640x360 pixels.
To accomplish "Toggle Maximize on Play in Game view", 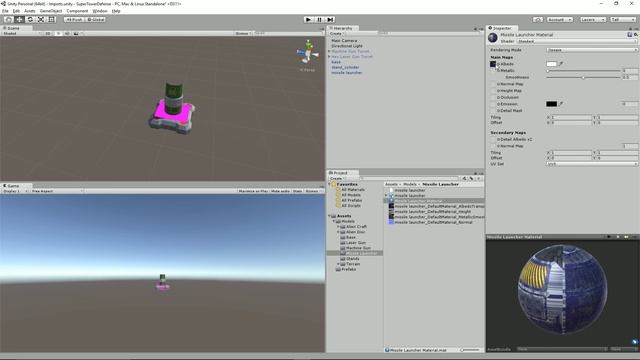I will (253, 191).
